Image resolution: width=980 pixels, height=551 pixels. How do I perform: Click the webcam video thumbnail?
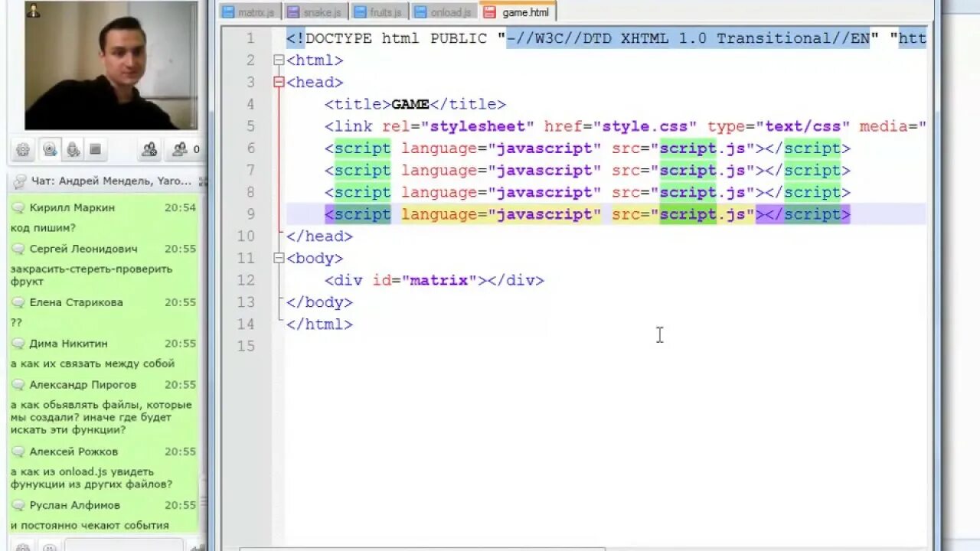pyautogui.click(x=111, y=65)
